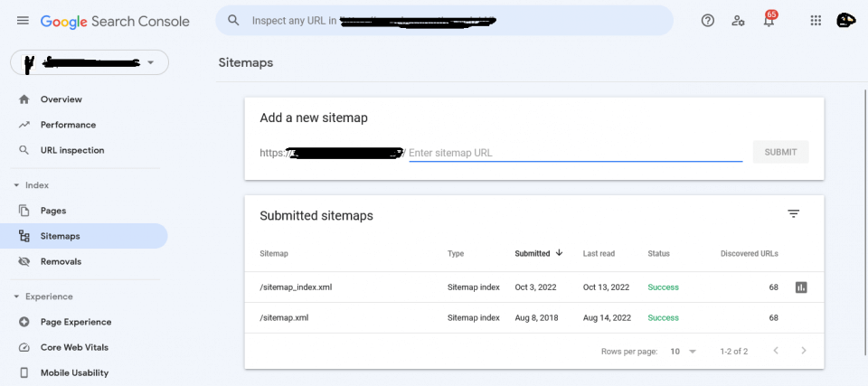Open the Google apps grid

click(816, 21)
